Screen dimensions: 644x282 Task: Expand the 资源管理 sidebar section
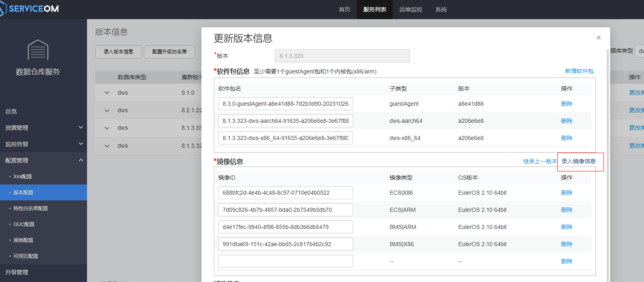(x=43, y=128)
